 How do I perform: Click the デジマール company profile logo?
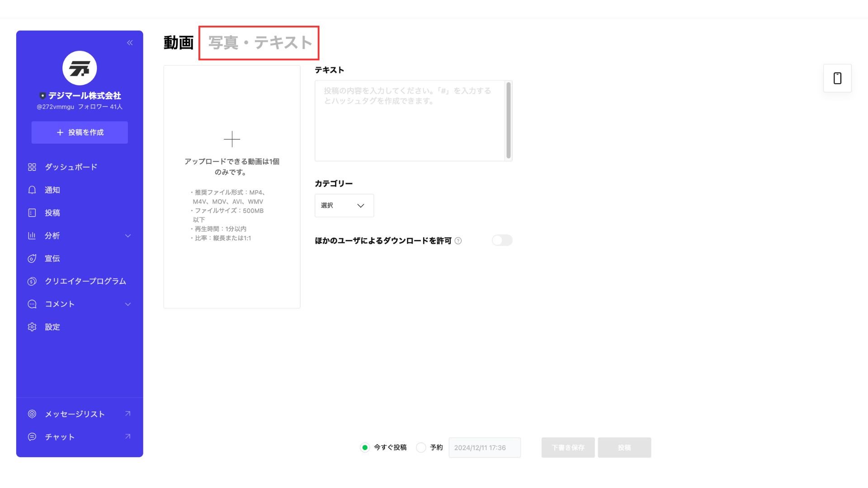80,68
